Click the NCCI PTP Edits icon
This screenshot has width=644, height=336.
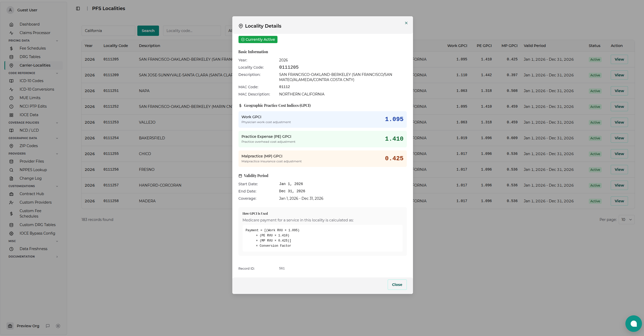coord(11,107)
